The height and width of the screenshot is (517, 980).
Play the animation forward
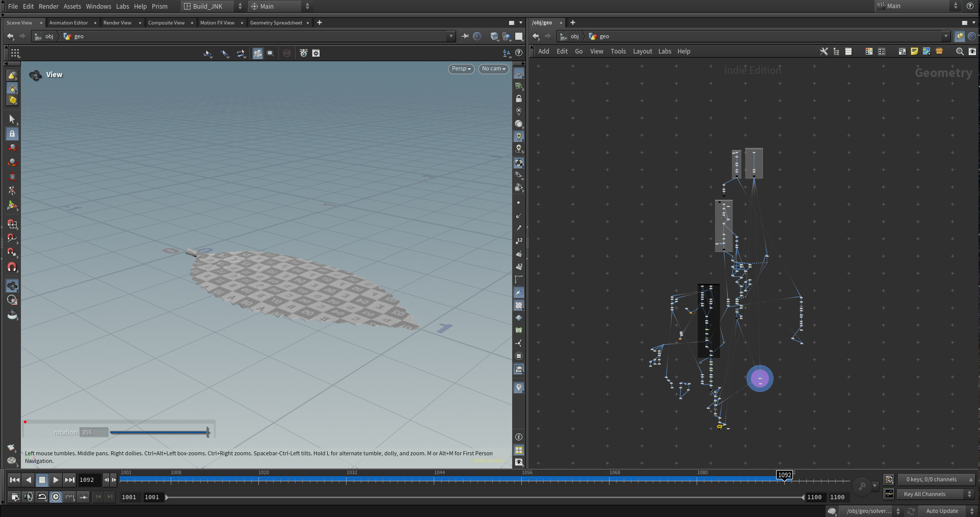[x=56, y=480]
